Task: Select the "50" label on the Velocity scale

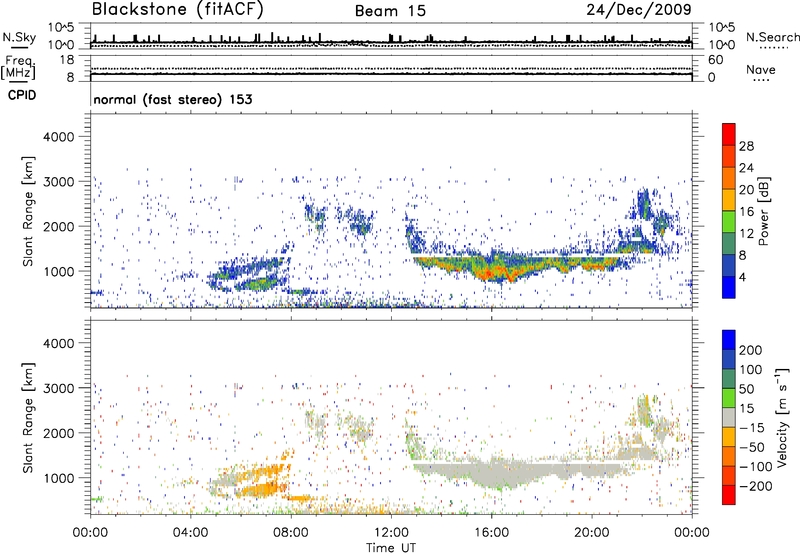Action: (747, 389)
